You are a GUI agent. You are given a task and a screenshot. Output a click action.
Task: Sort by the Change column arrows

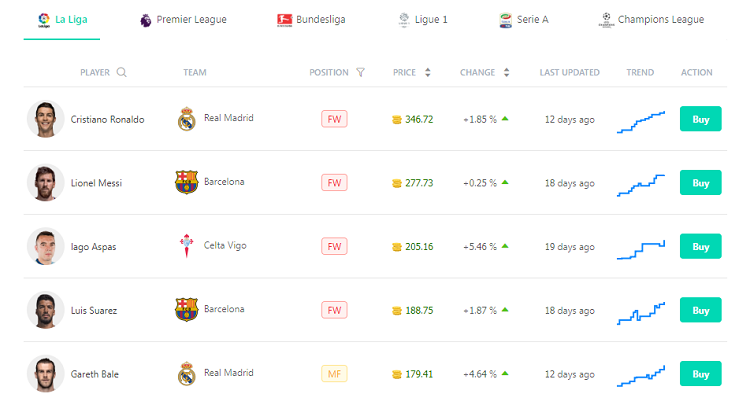507,72
